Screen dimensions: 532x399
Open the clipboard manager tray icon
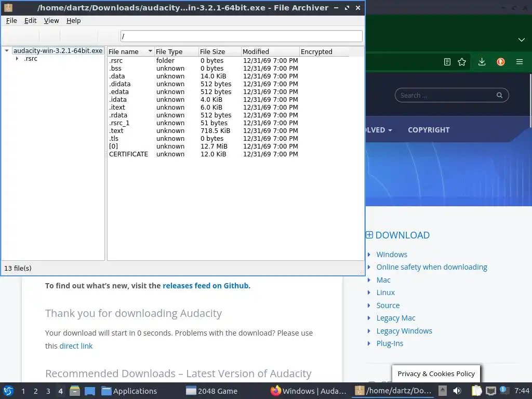pos(476,391)
